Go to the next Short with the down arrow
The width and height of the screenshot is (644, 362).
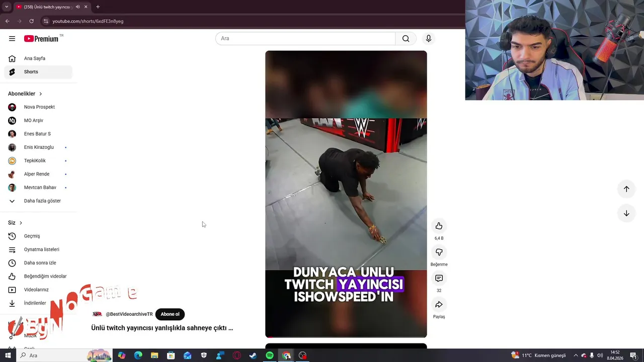click(626, 213)
